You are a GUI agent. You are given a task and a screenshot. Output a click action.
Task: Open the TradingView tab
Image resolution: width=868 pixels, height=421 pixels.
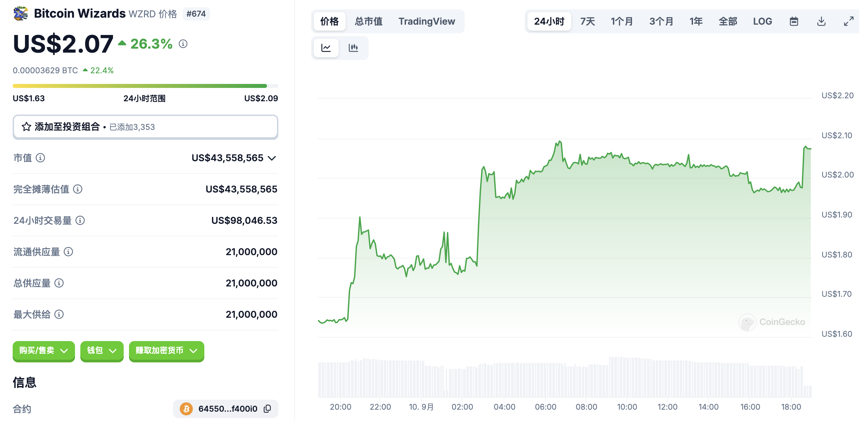click(427, 21)
